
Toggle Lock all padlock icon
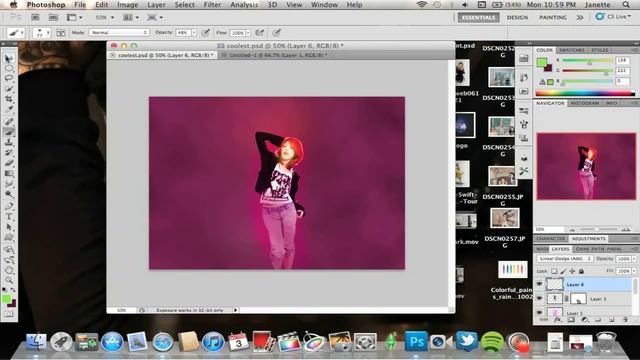coord(581,271)
